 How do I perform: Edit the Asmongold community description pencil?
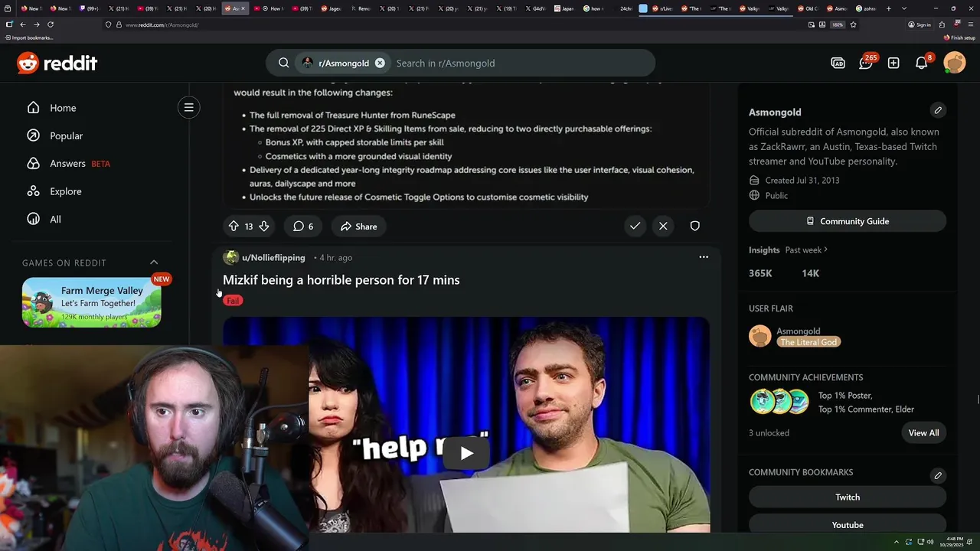[938, 110]
